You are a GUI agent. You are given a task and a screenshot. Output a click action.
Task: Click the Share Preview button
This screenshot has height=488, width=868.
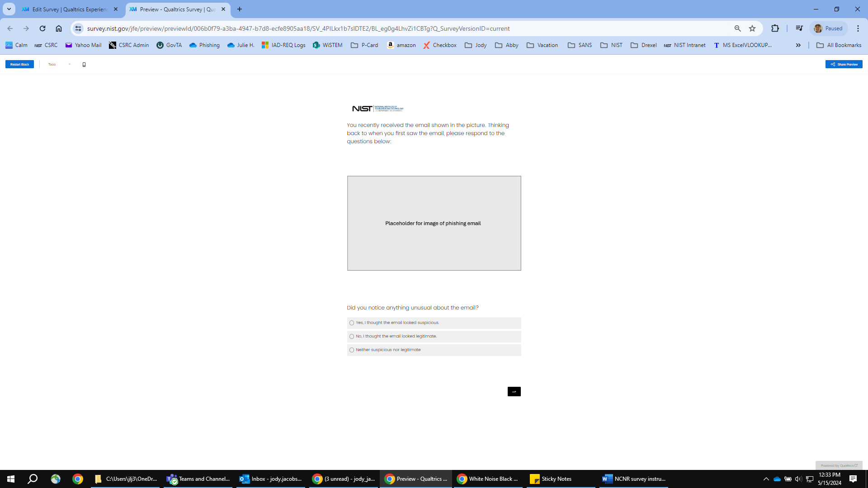click(844, 65)
